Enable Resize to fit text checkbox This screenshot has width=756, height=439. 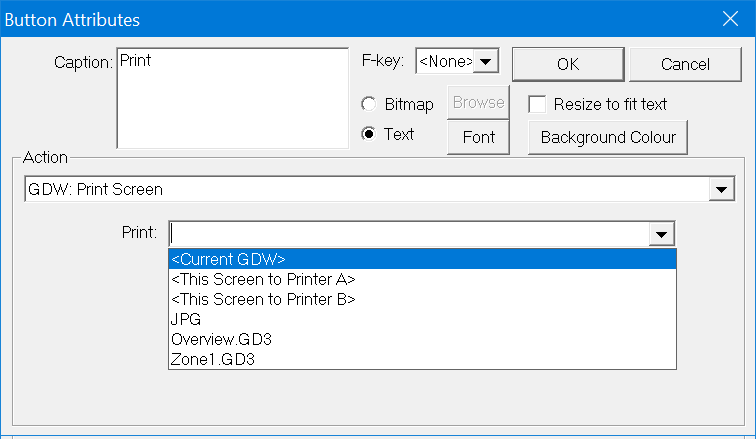(538, 104)
